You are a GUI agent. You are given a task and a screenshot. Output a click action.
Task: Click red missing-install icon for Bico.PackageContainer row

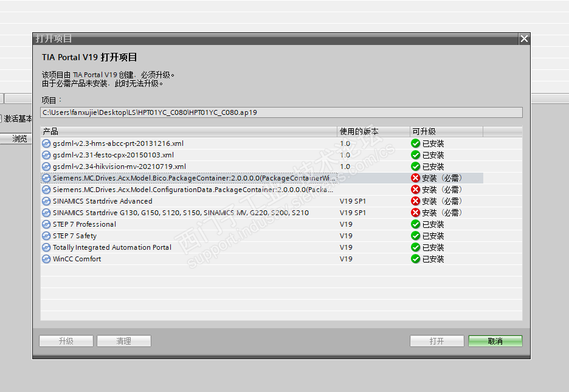pyautogui.click(x=415, y=178)
